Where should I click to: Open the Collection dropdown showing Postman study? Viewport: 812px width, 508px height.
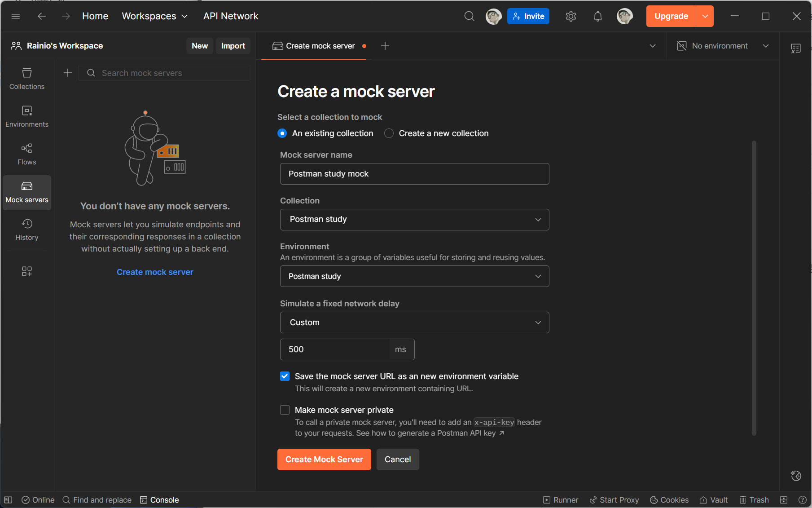point(415,220)
